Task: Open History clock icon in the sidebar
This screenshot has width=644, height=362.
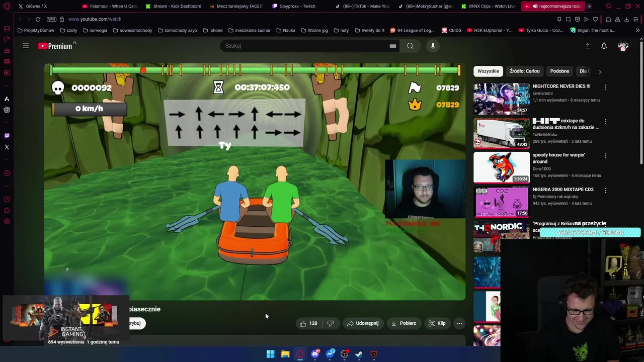Action: point(7,200)
